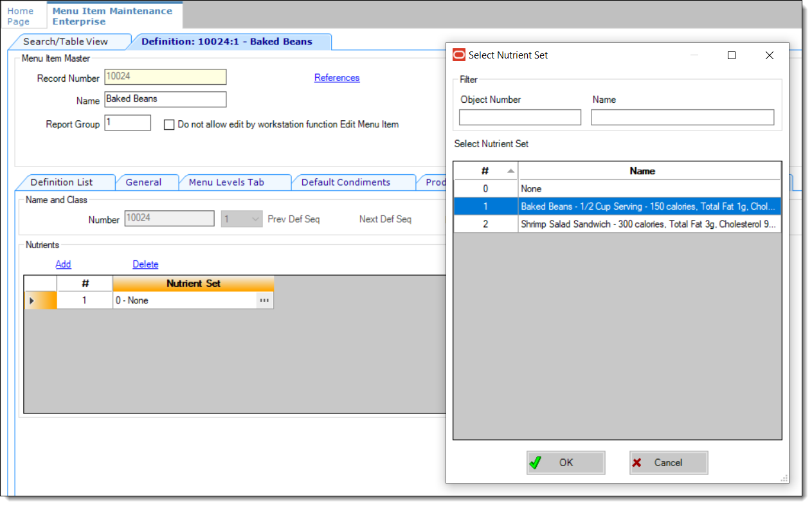Click the References link
812x506 pixels.
coord(337,78)
